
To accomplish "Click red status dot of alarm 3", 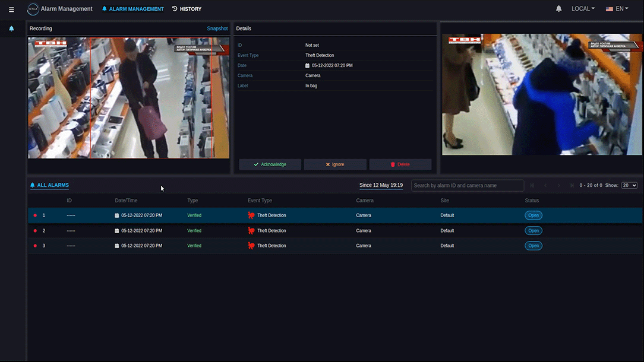I will click(x=35, y=246).
